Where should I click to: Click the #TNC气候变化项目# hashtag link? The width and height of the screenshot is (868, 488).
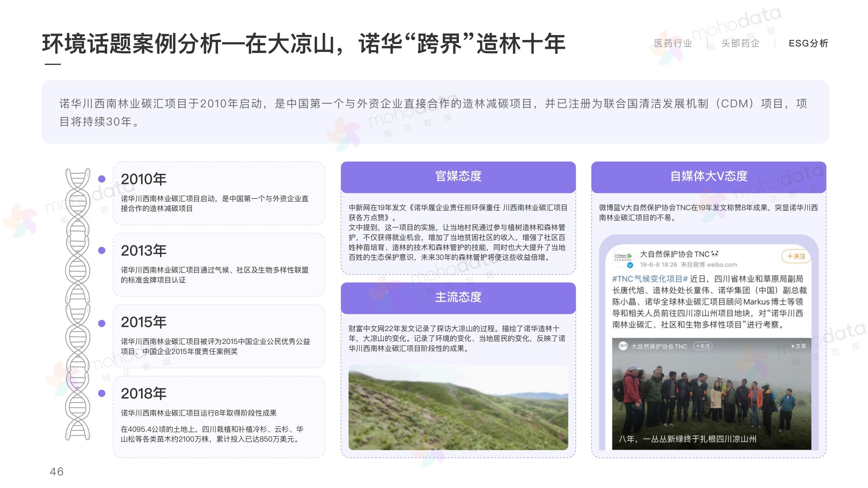tap(650, 279)
